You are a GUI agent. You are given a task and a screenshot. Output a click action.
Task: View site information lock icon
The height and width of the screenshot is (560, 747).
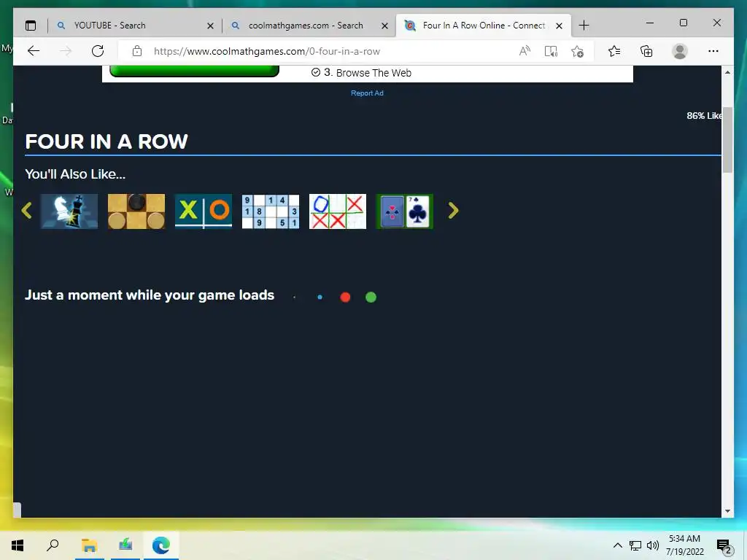coord(137,51)
